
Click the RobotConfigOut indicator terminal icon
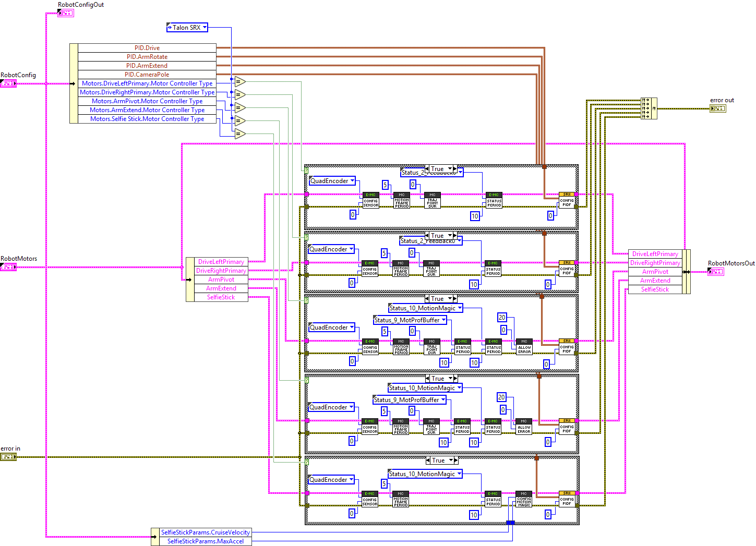pyautogui.click(x=66, y=13)
